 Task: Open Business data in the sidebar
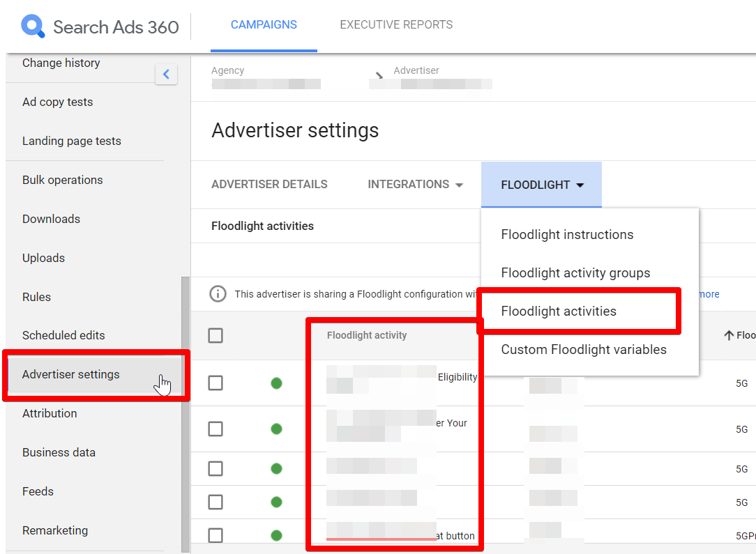59,452
